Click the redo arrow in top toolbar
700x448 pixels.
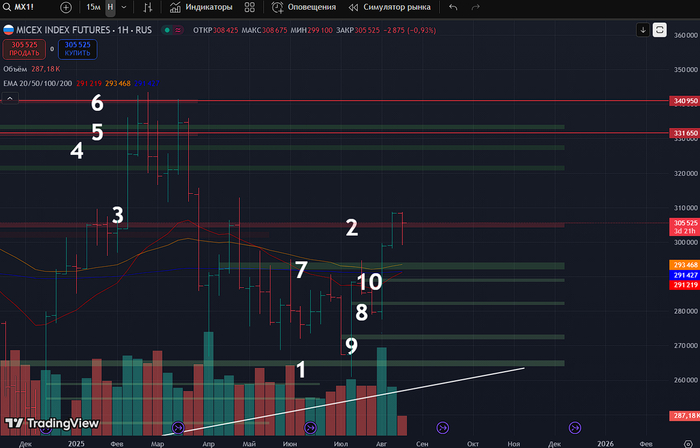(x=477, y=7)
